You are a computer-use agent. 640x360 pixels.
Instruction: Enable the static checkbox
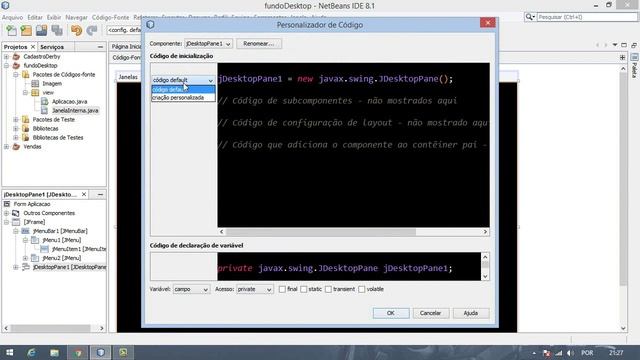coord(304,289)
